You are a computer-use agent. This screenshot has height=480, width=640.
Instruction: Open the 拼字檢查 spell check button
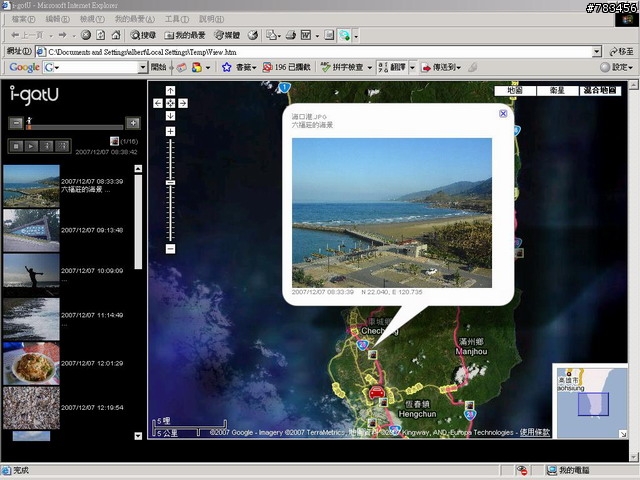click(342, 67)
